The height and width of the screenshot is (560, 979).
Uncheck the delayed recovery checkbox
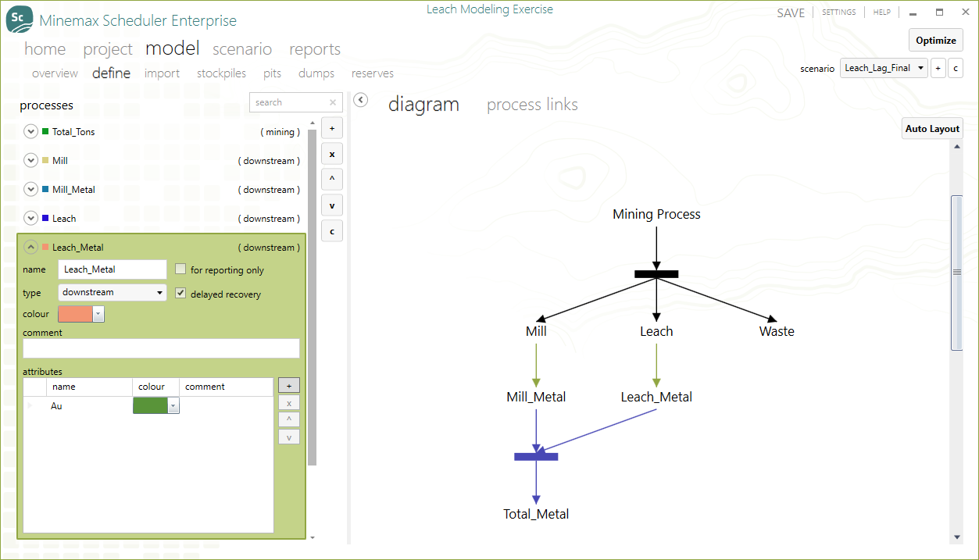180,294
